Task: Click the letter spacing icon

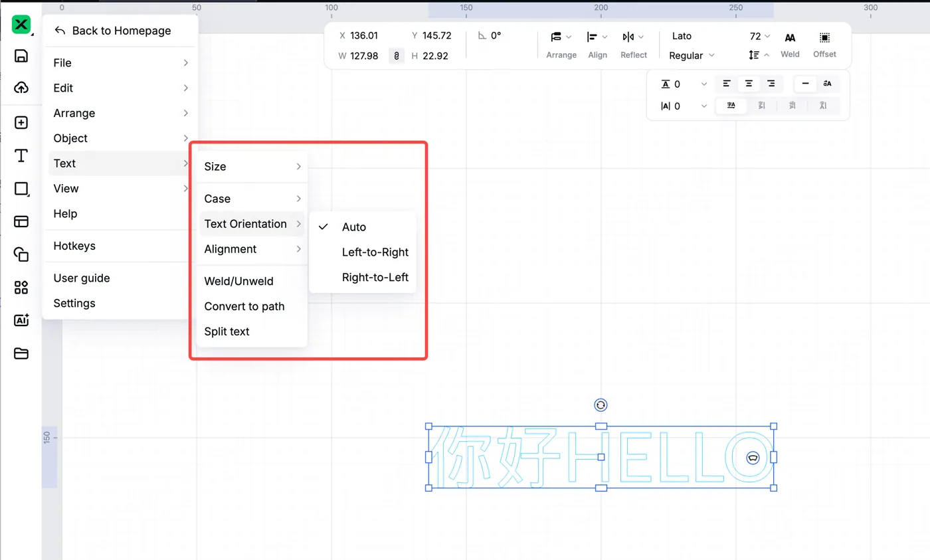Action: click(666, 84)
